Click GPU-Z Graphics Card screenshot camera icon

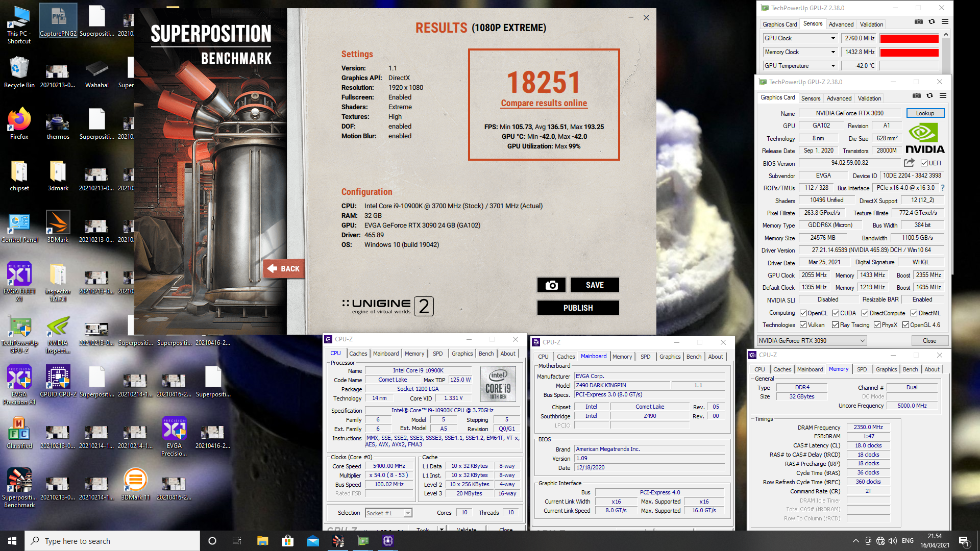point(917,96)
